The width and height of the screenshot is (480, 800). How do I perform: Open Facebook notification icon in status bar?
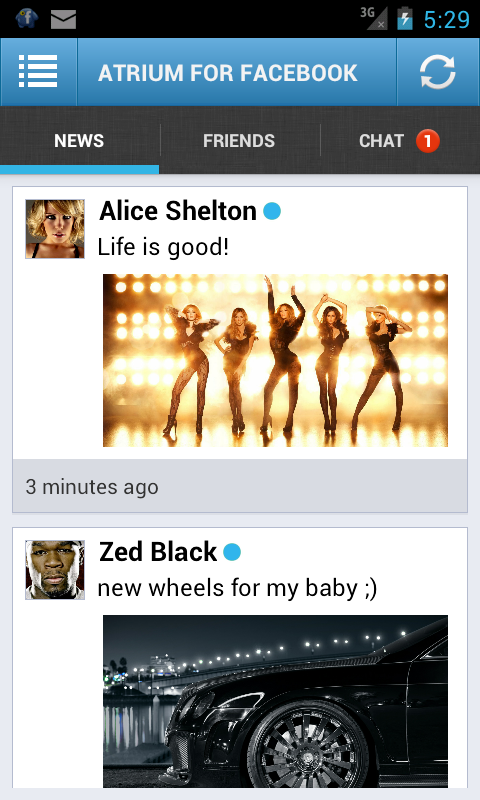point(27,19)
